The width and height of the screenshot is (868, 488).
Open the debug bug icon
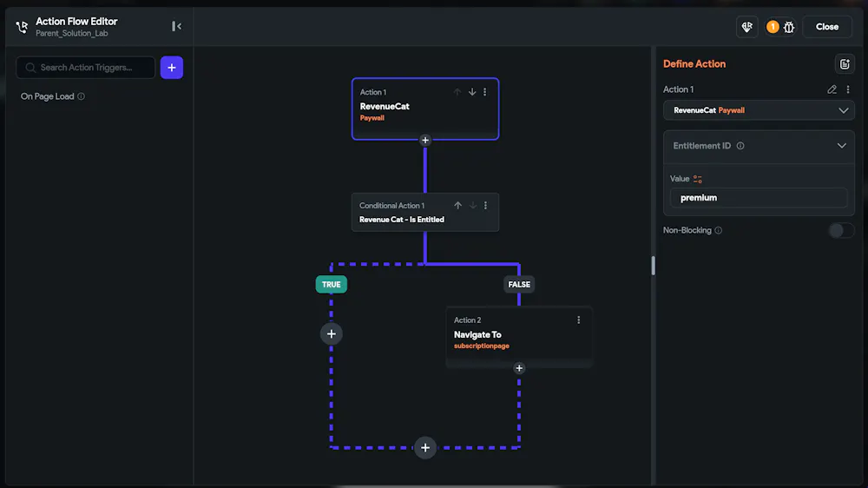[789, 27]
